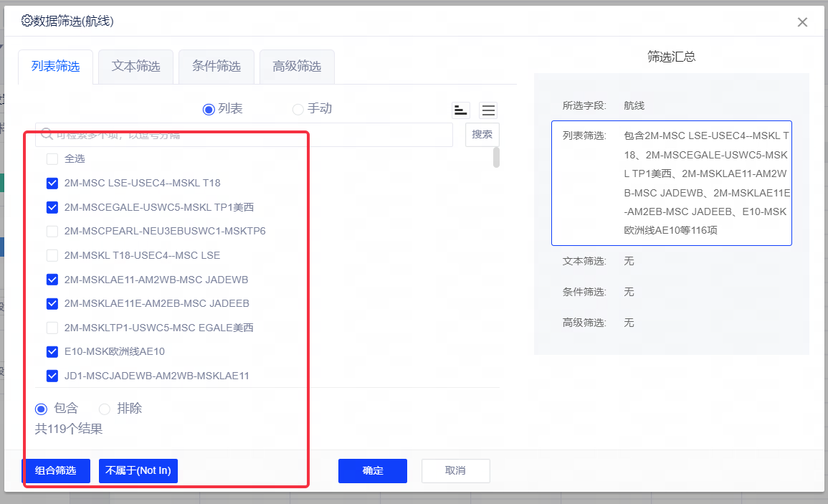Click the 搜索 search button

482,135
